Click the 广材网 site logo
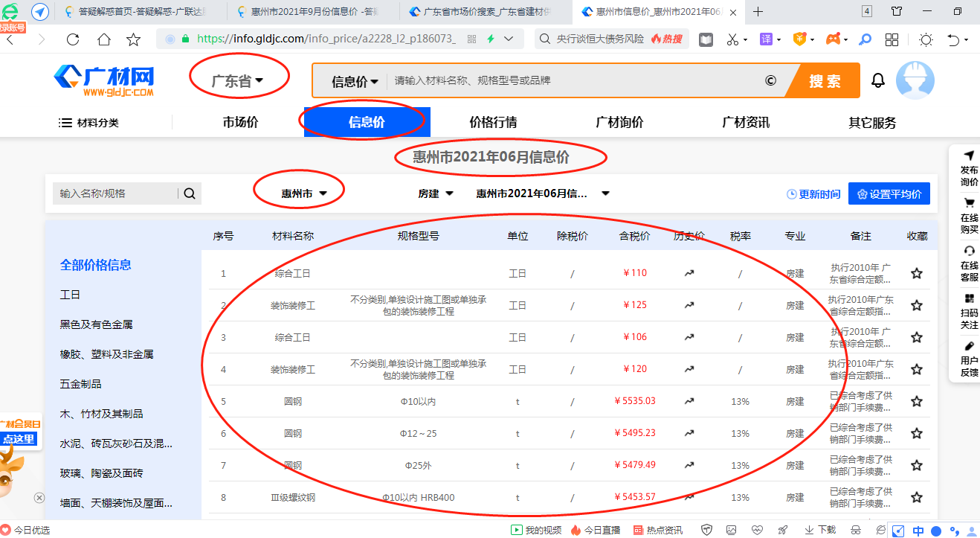The width and height of the screenshot is (980, 538). tap(103, 80)
